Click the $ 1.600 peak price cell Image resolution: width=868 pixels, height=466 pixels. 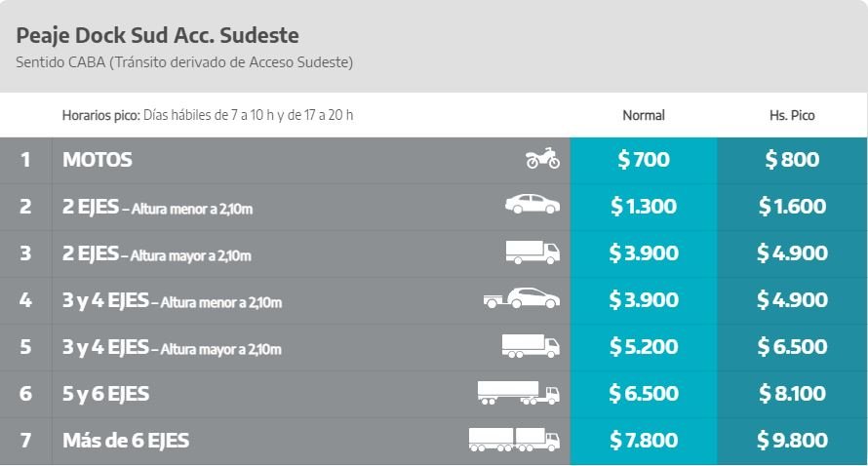tap(792, 207)
